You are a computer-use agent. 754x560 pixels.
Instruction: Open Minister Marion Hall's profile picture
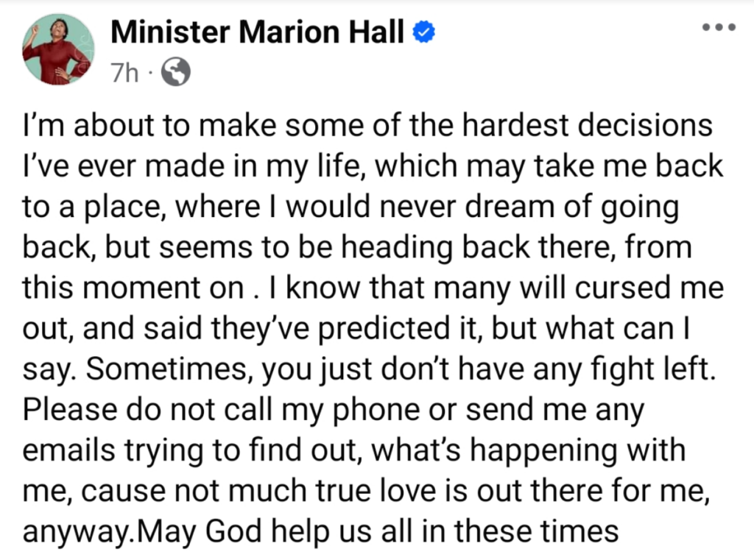click(x=59, y=49)
